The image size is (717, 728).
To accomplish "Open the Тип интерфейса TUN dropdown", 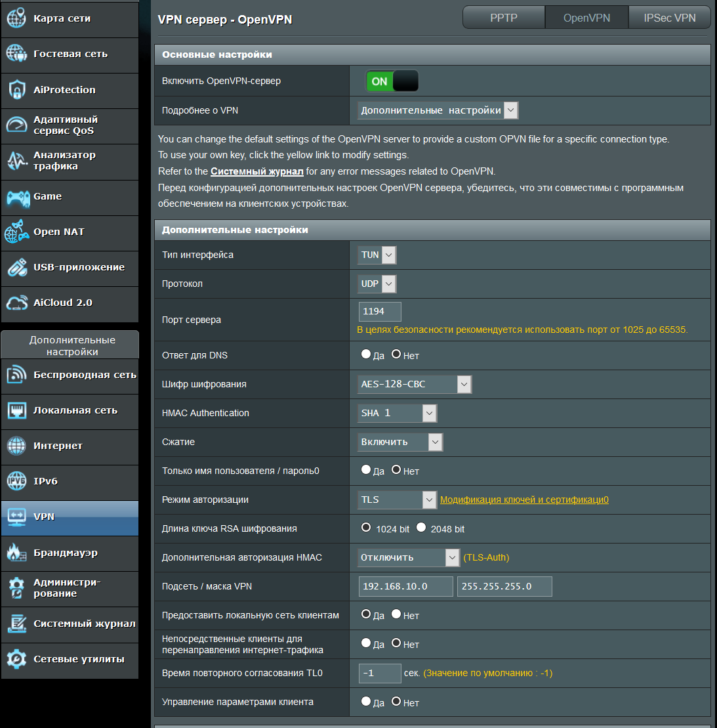I will pyautogui.click(x=377, y=255).
